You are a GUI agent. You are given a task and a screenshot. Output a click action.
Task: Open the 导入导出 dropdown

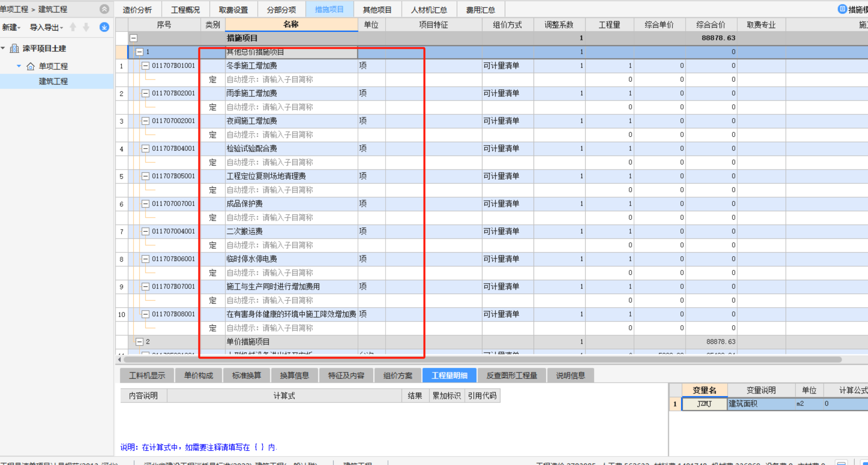click(46, 27)
